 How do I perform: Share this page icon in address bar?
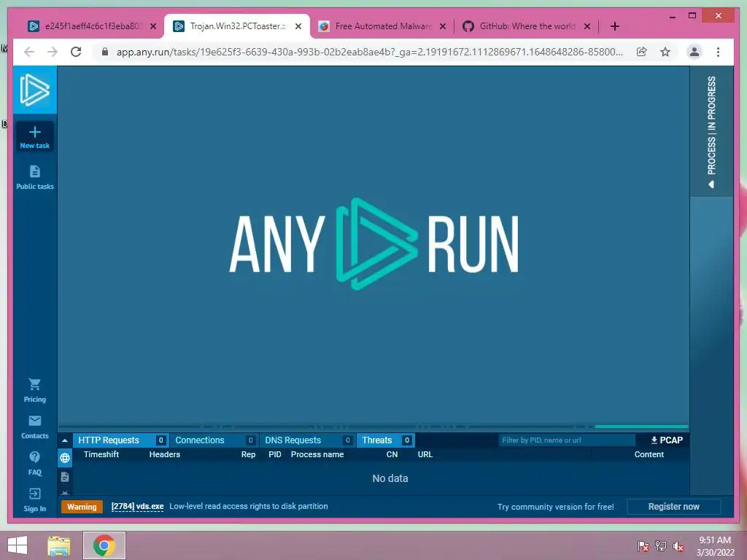(x=642, y=52)
